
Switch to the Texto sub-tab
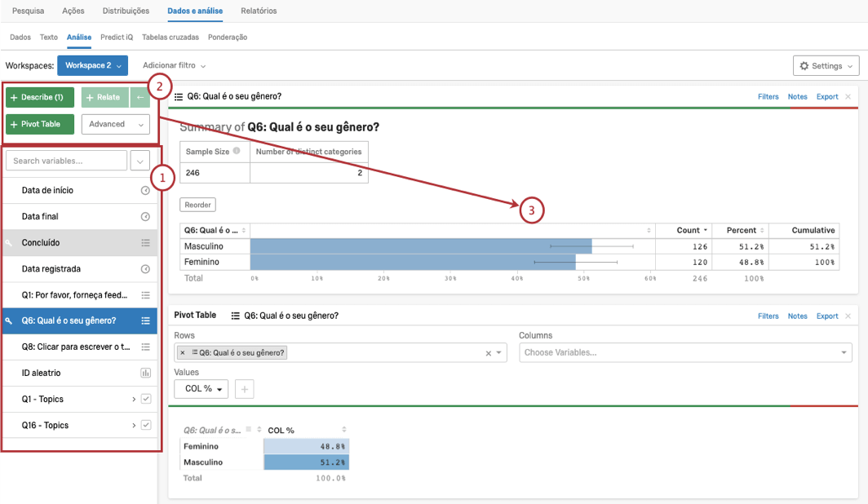[x=49, y=37]
